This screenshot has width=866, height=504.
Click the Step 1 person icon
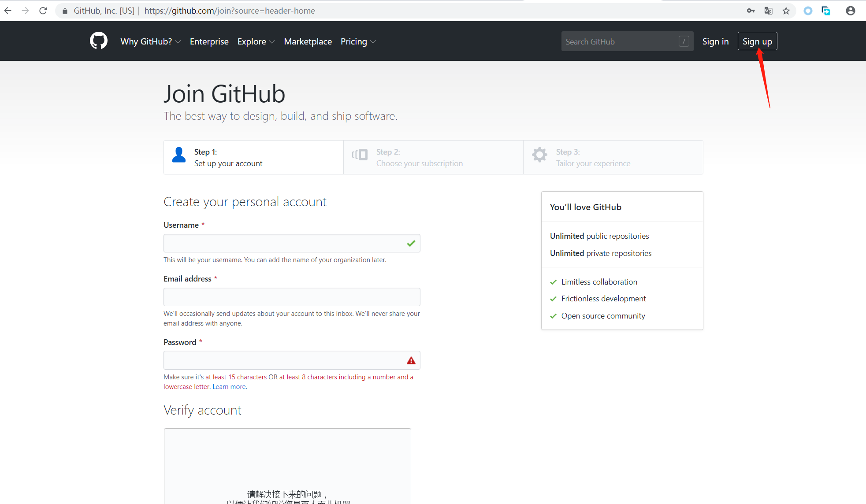pyautogui.click(x=179, y=155)
